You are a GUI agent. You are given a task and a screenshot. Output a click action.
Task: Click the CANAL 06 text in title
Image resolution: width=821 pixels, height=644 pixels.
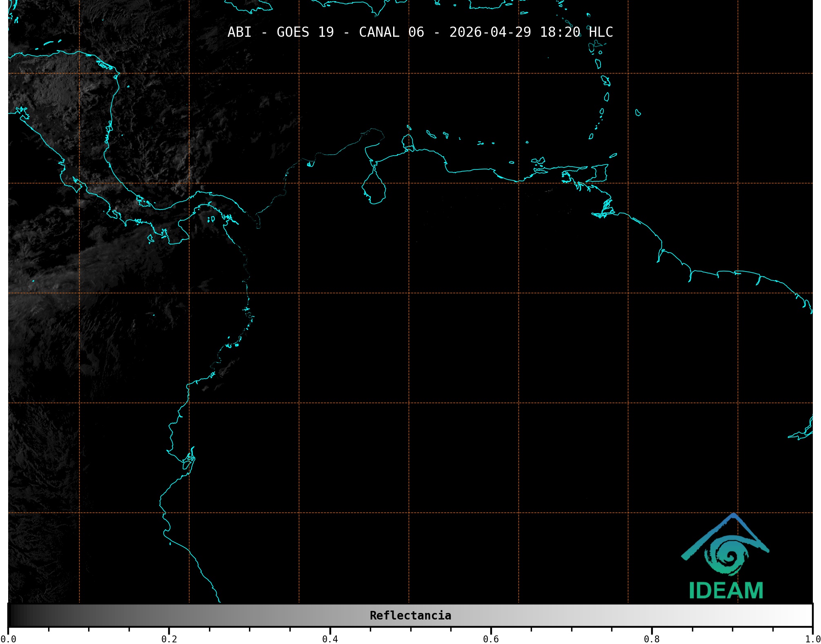391,32
